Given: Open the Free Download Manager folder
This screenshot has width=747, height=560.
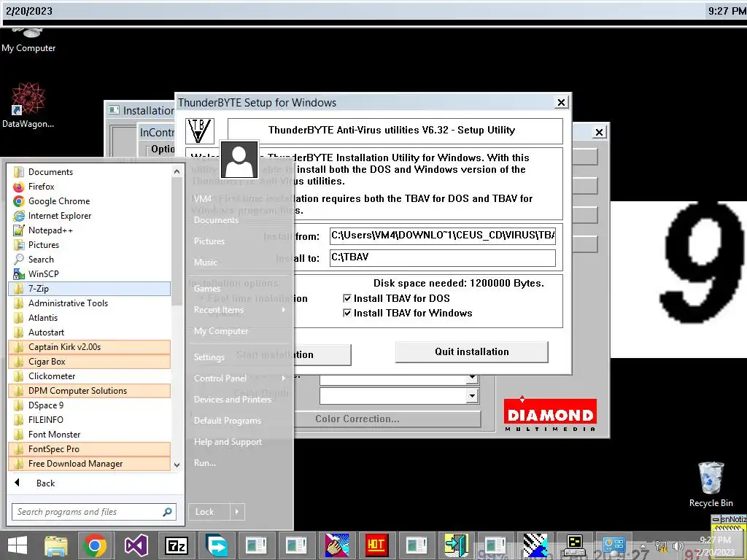Looking at the screenshot, I should click(x=89, y=464).
